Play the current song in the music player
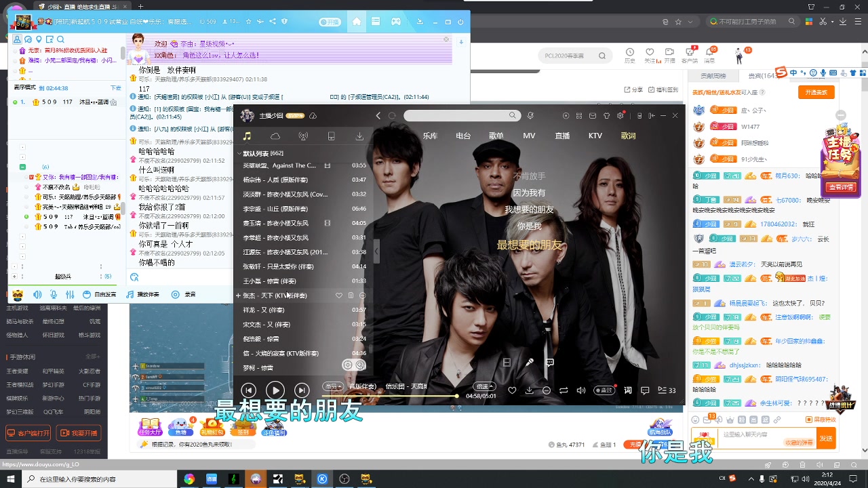The width and height of the screenshot is (868, 488). tap(275, 390)
